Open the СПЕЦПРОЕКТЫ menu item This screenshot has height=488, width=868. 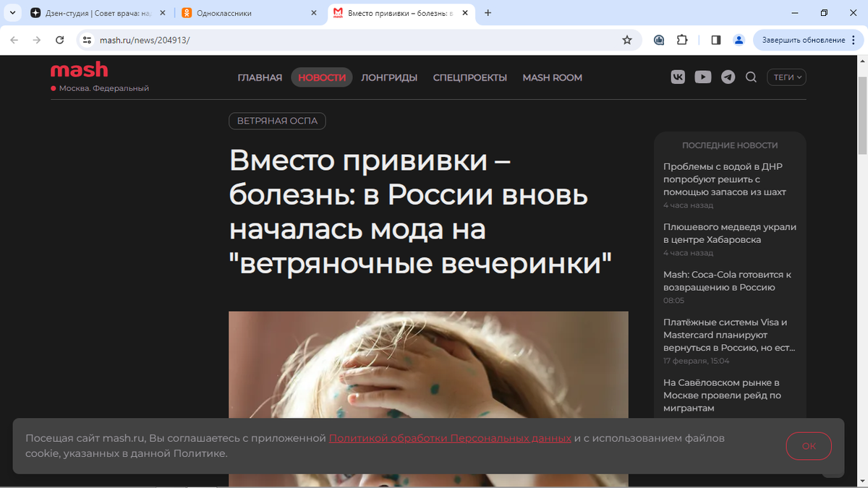tap(470, 77)
